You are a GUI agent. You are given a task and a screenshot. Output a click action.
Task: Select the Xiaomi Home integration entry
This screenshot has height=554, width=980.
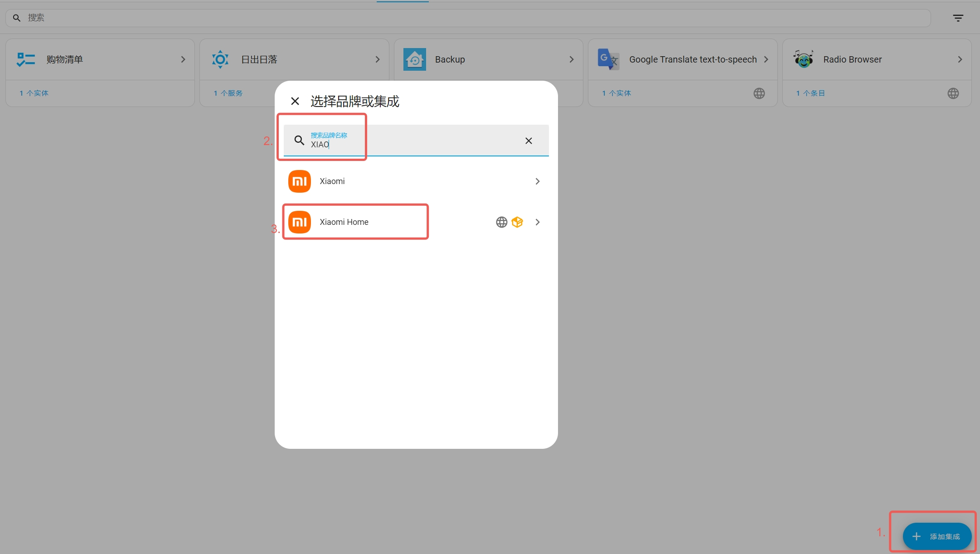tap(344, 222)
